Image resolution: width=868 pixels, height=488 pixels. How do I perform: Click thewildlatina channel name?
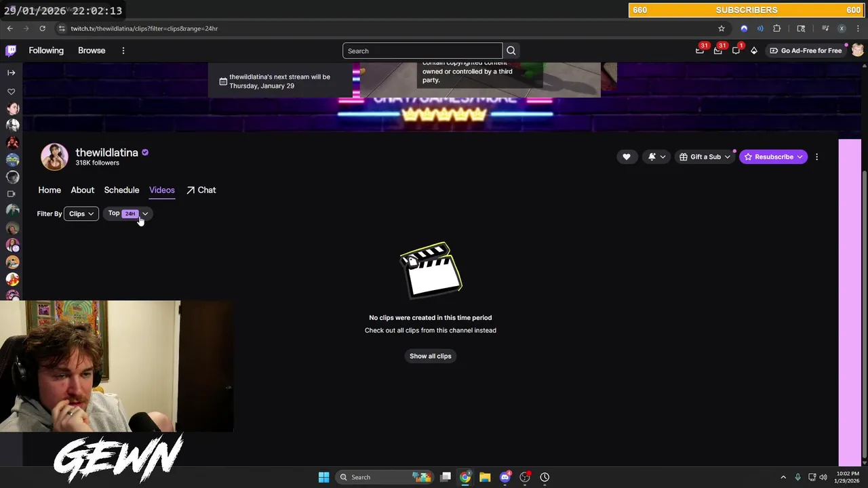(106, 152)
